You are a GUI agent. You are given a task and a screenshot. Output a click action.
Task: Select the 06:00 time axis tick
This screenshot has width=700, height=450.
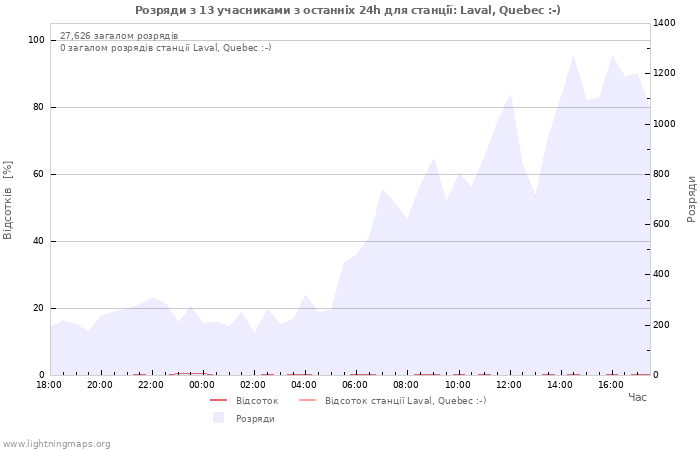355,384
